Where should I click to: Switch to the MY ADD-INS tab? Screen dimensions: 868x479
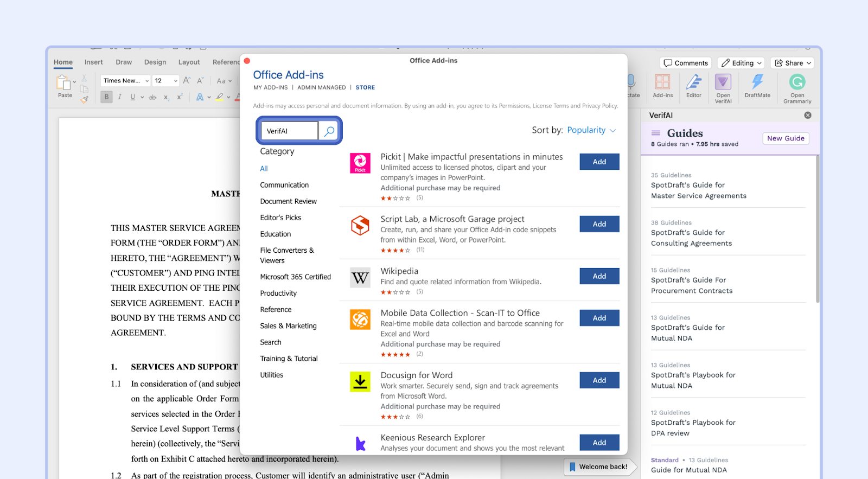[270, 87]
